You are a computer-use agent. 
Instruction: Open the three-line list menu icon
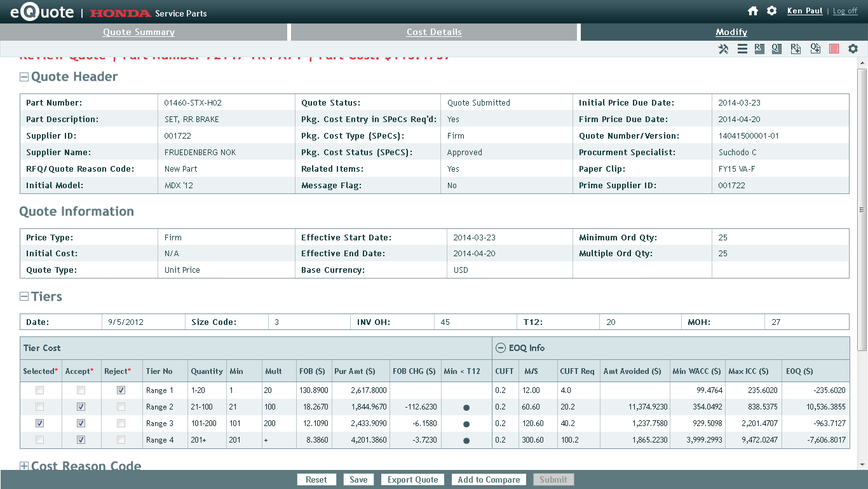[742, 49]
